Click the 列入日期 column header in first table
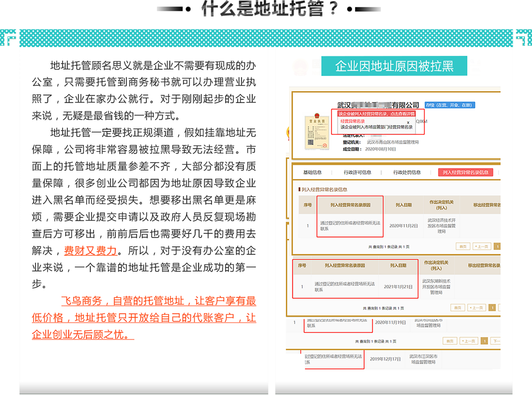Image resolution: width=532 pixels, height=395 pixels. (x=403, y=205)
